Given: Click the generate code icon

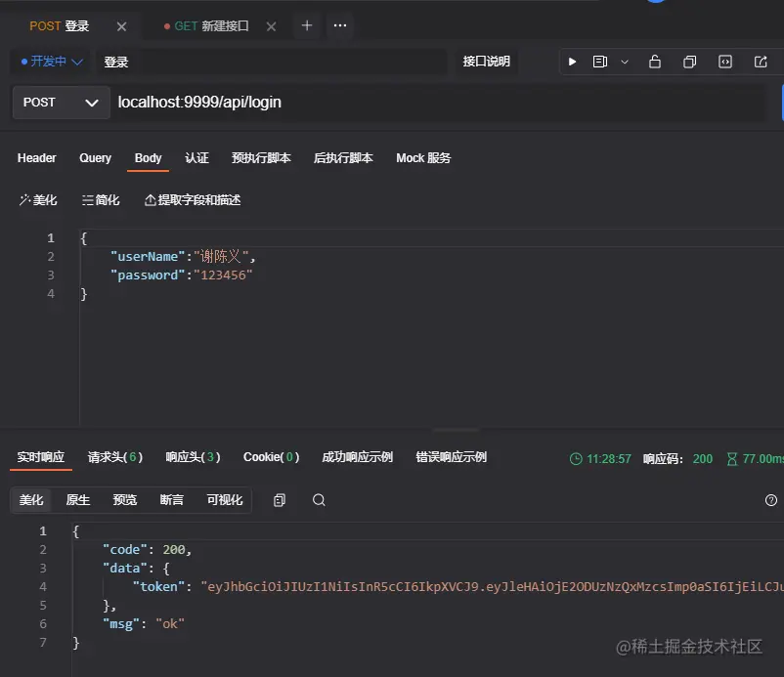Looking at the screenshot, I should (x=725, y=62).
